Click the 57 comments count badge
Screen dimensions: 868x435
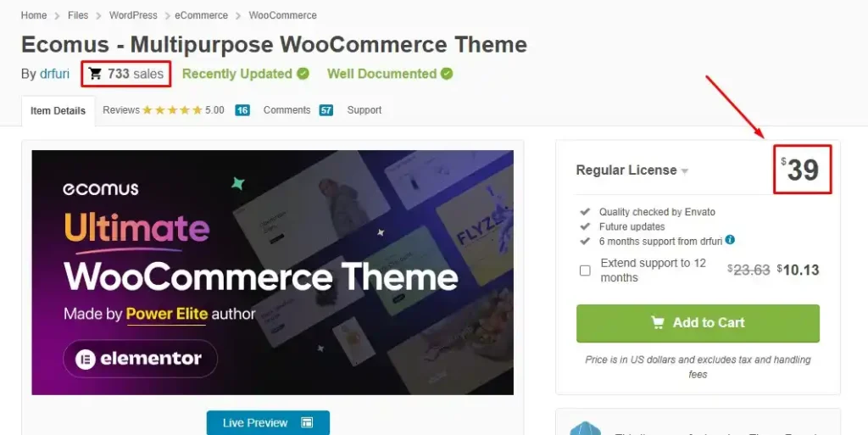(x=326, y=110)
